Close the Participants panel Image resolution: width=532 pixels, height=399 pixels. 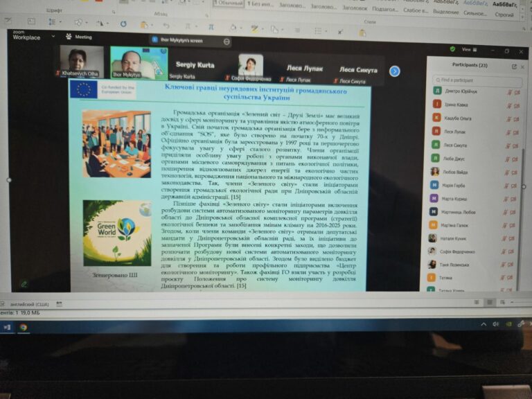point(522,67)
